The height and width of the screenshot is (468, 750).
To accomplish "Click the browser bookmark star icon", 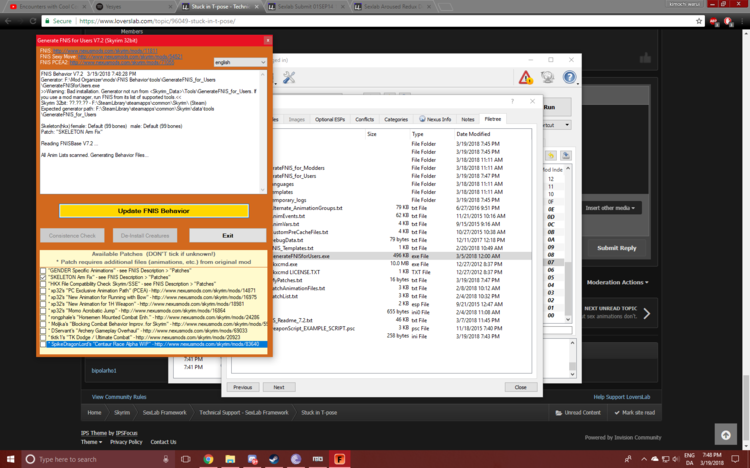I will pyautogui.click(x=699, y=21).
